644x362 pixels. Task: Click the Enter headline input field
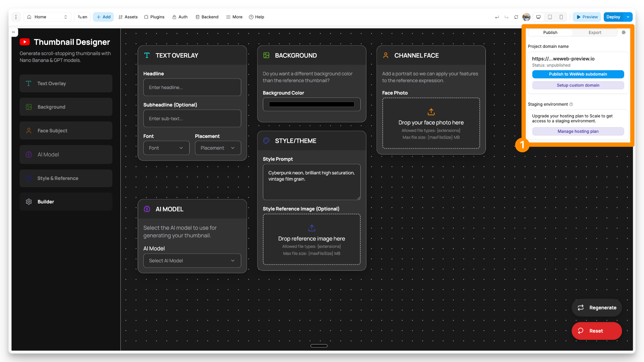pyautogui.click(x=192, y=87)
